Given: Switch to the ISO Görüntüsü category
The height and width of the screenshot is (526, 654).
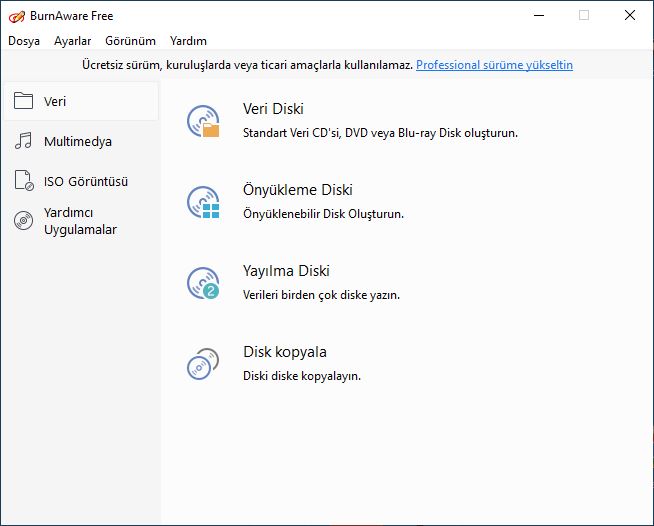Looking at the screenshot, I should pyautogui.click(x=86, y=181).
